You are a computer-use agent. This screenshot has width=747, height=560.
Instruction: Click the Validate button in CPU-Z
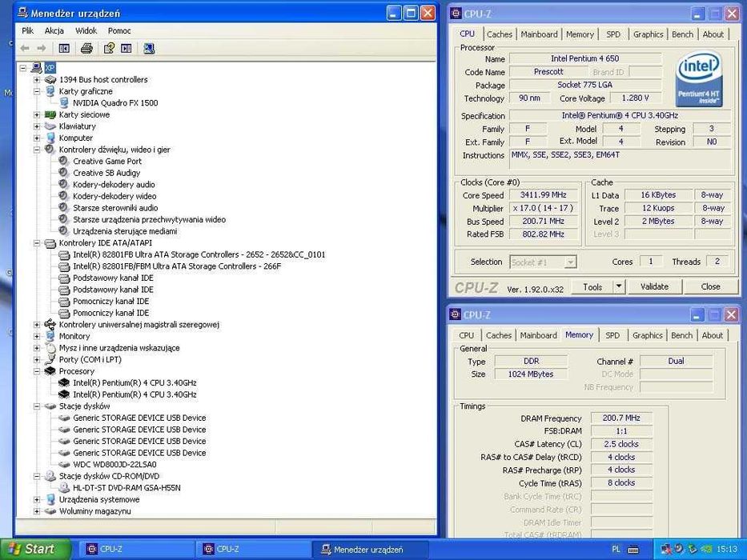tap(654, 286)
